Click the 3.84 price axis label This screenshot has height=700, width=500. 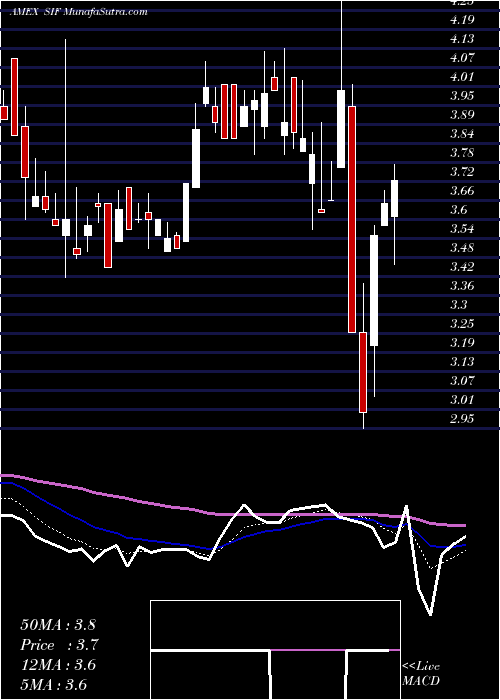462,134
